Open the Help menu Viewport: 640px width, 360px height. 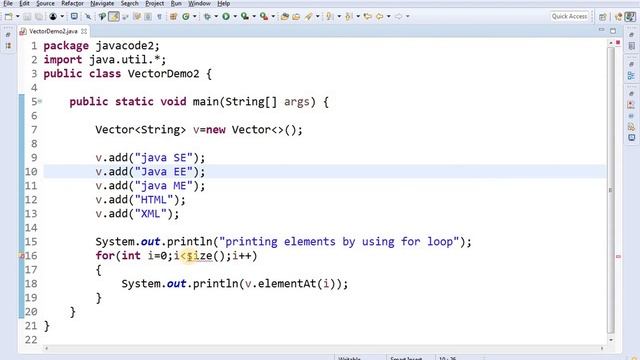click(x=223, y=3)
